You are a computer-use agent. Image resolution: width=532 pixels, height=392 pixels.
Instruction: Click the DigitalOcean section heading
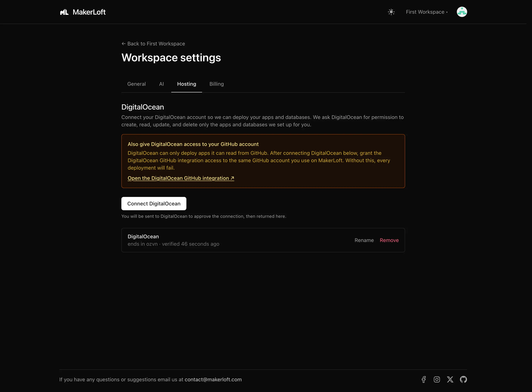(143, 107)
